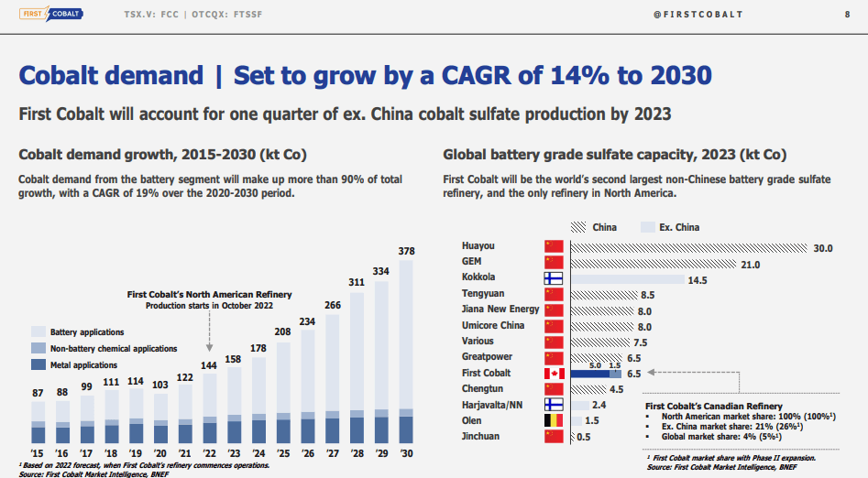Click China flag beside GEM

554,262
